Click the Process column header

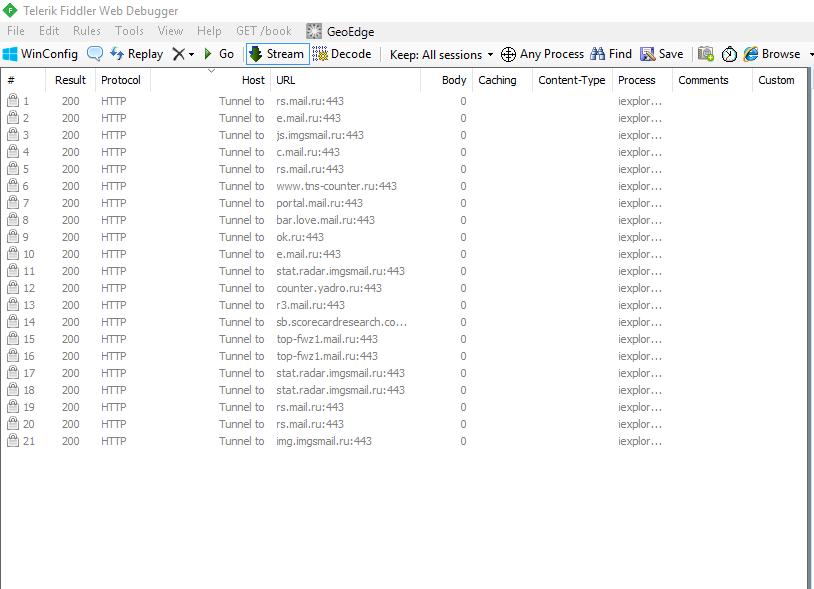(x=643, y=80)
